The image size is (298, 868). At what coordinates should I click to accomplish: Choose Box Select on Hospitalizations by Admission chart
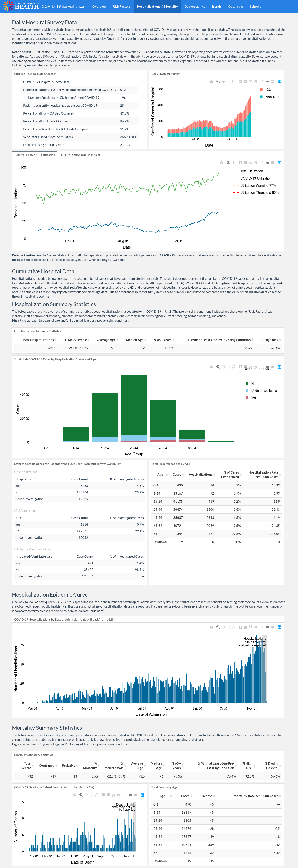tap(228, 627)
